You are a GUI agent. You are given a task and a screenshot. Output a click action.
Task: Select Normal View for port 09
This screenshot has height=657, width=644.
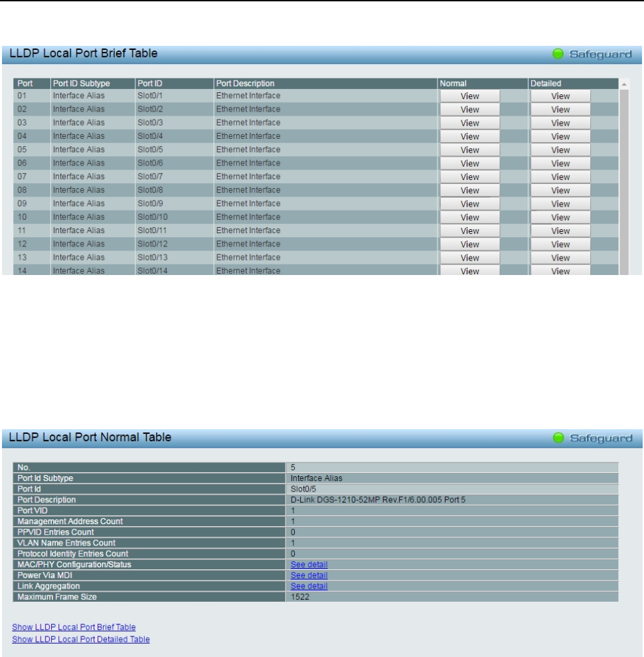pos(469,203)
